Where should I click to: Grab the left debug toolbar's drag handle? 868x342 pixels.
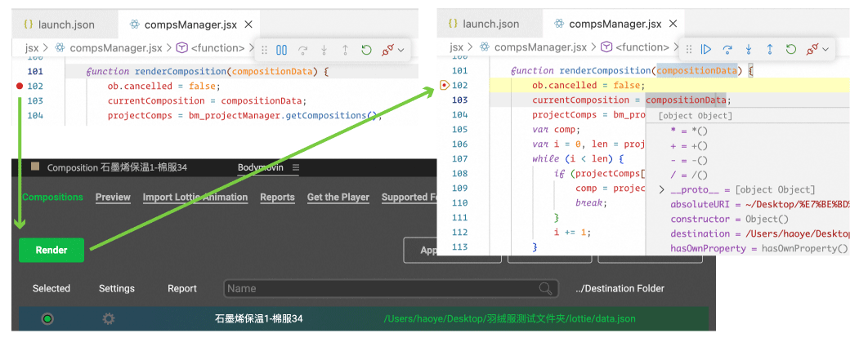point(264,50)
